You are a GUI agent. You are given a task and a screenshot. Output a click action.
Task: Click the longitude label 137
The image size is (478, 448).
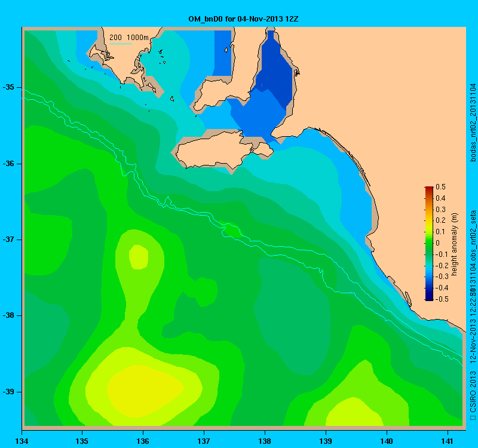(x=204, y=441)
